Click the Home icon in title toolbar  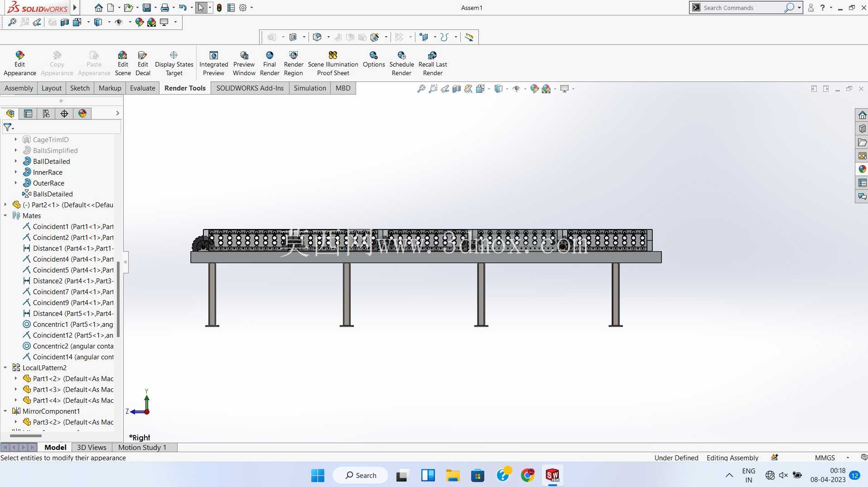coord(98,8)
